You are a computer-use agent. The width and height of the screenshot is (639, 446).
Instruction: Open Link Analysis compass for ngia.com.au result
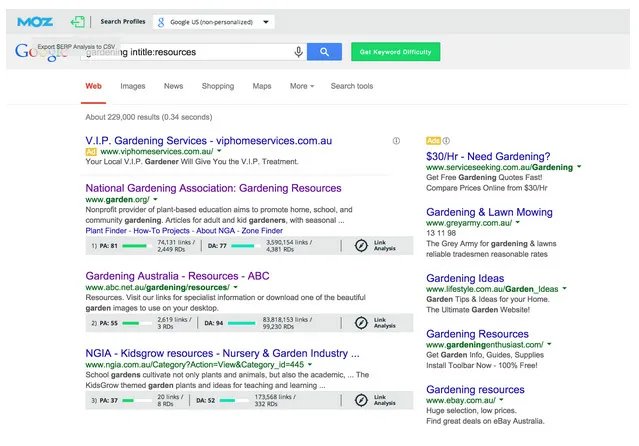pyautogui.click(x=361, y=400)
